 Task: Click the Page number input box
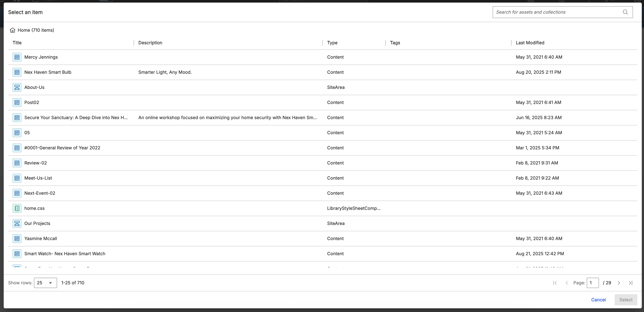coord(592,283)
